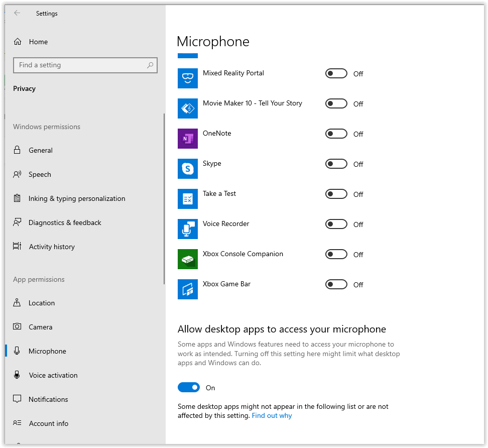This screenshot has width=488, height=448.
Task: Click the Find out why link
Action: [x=272, y=416]
